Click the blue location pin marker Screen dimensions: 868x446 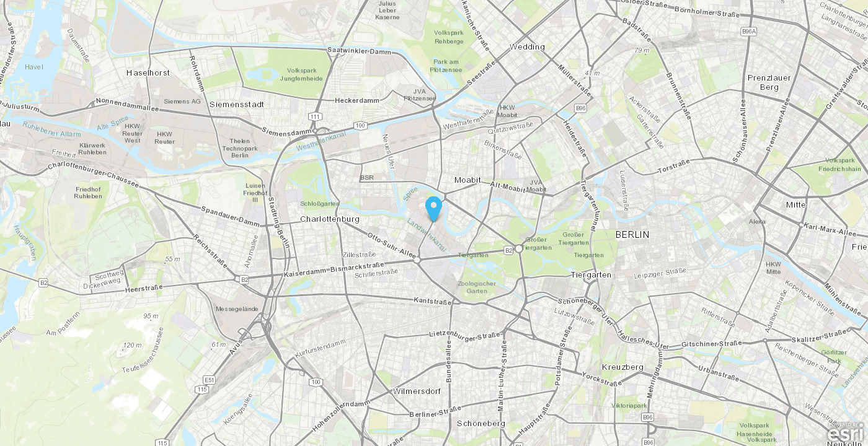434,208
